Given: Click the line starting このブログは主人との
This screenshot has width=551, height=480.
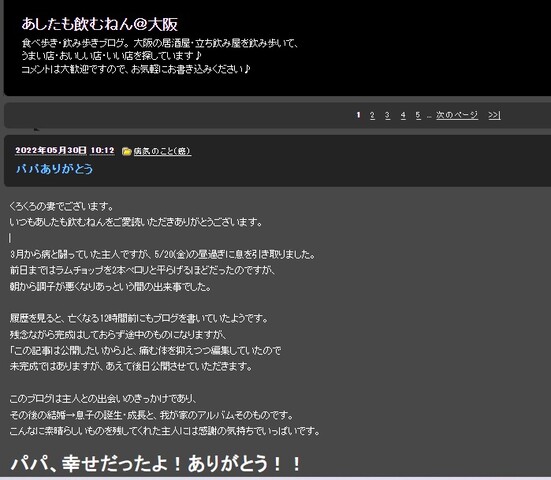Looking at the screenshot, I should click(x=103, y=399).
